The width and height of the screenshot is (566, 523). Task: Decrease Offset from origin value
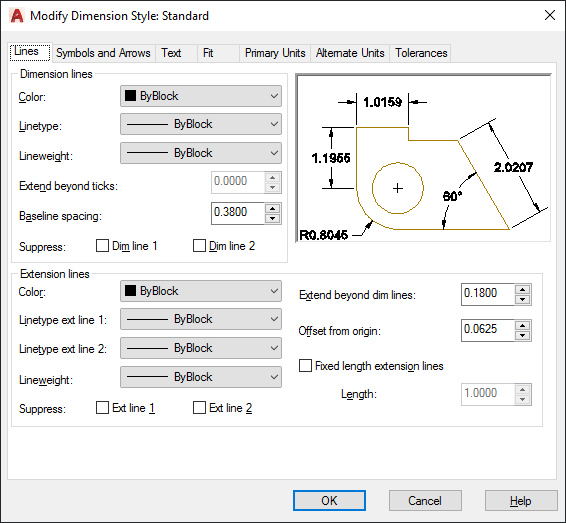click(x=522, y=335)
